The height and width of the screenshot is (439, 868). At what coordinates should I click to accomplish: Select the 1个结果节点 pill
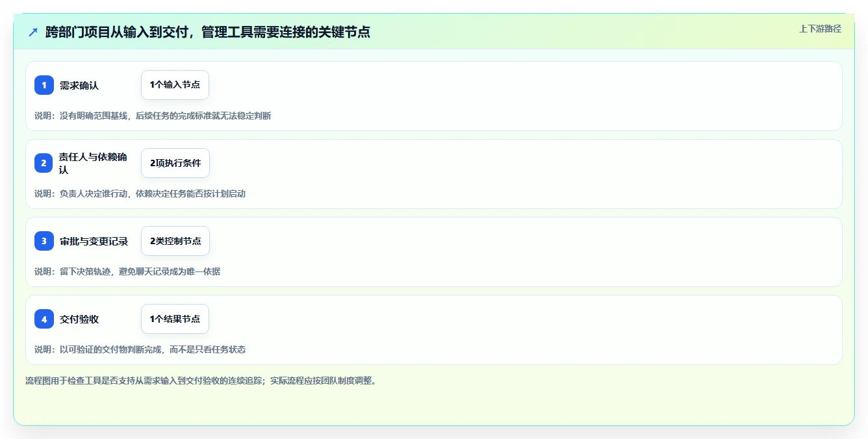click(x=175, y=319)
